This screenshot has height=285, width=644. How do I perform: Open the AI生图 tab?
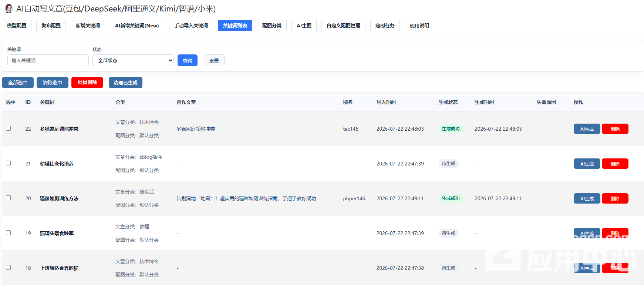coord(304,26)
